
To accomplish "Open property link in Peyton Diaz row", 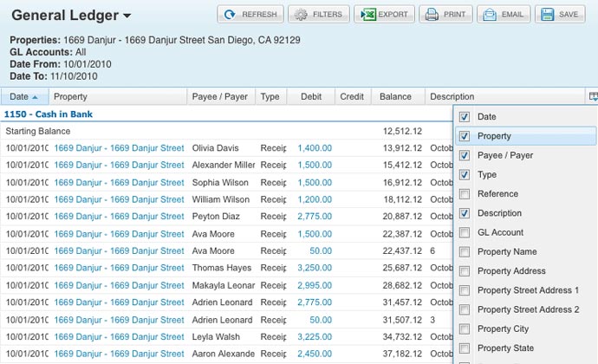I will tap(119, 217).
